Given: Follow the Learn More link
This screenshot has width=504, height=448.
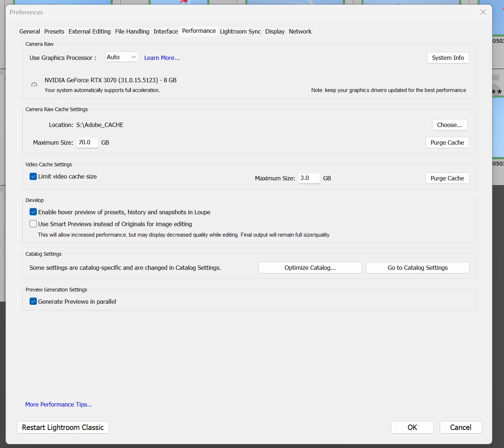Looking at the screenshot, I should pos(162,58).
